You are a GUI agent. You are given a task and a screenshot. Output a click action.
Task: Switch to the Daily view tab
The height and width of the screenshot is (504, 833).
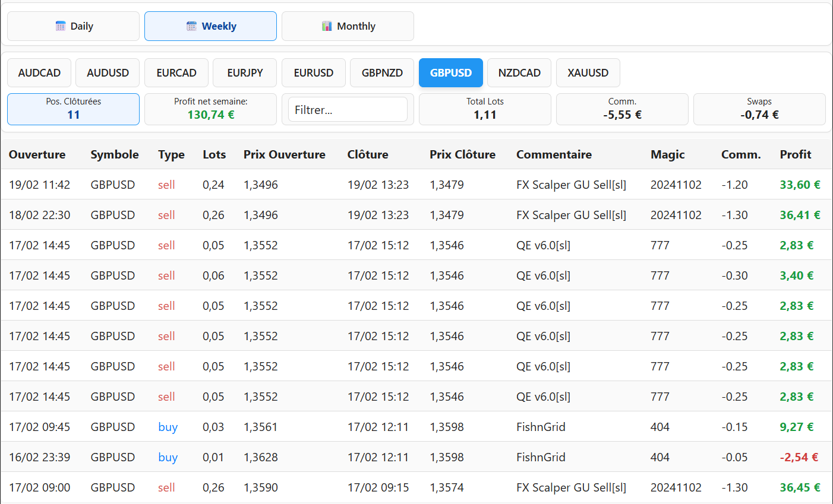tap(73, 26)
